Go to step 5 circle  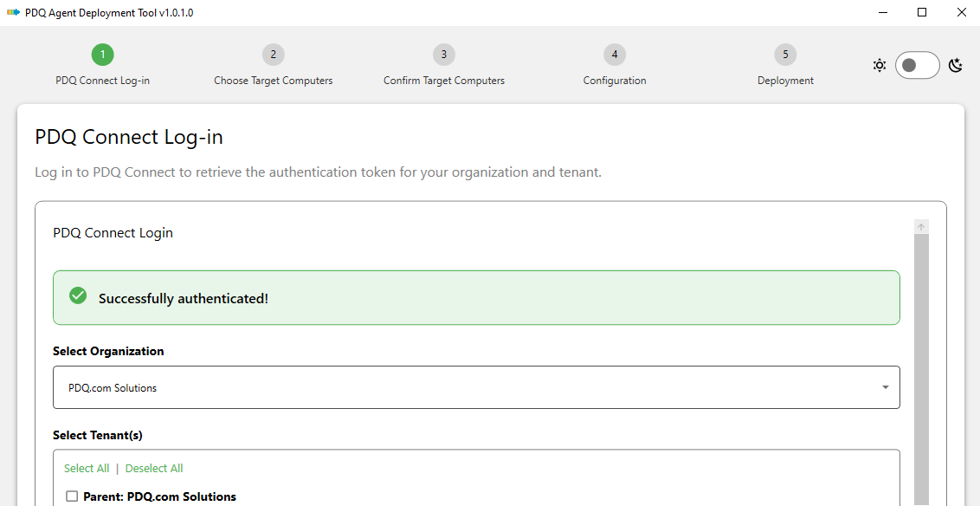(x=785, y=55)
